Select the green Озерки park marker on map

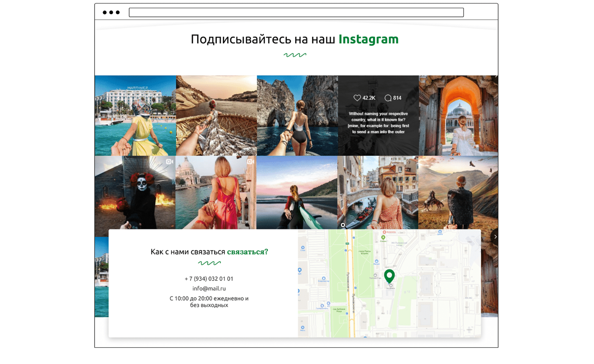[383, 237]
